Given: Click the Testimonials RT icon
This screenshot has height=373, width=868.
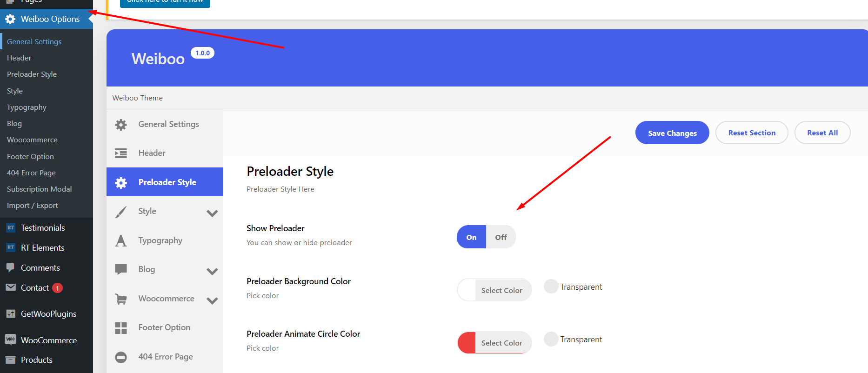Looking at the screenshot, I should (x=11, y=228).
